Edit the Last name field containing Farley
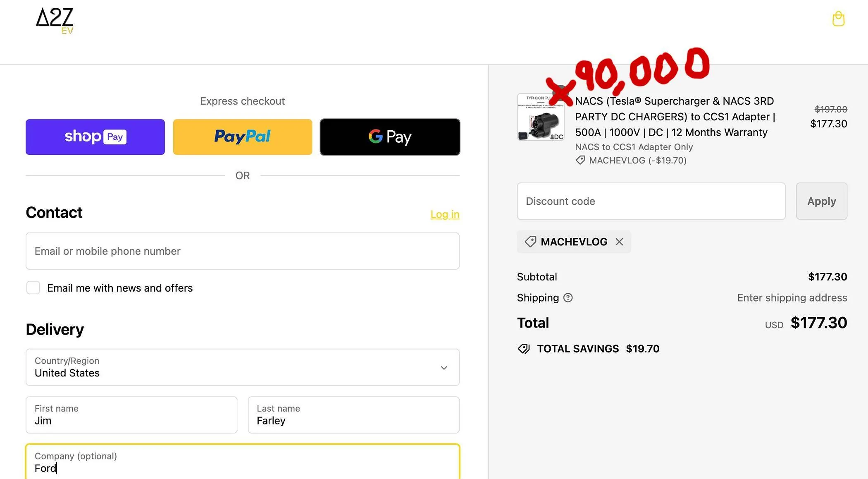868x479 pixels. (x=354, y=415)
